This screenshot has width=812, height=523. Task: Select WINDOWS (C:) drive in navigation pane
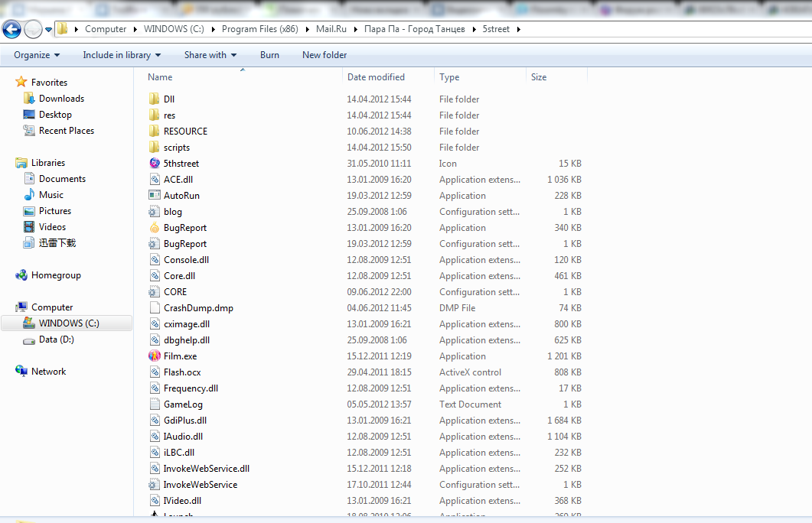click(x=69, y=323)
